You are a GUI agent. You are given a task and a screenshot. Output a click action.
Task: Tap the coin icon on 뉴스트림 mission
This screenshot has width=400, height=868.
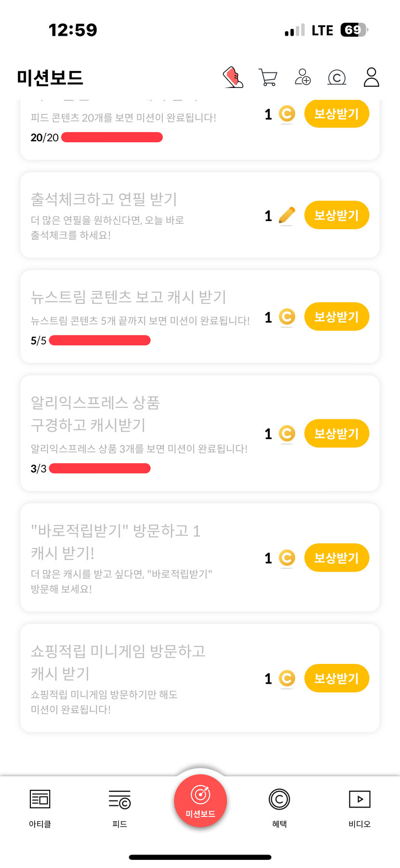click(287, 317)
